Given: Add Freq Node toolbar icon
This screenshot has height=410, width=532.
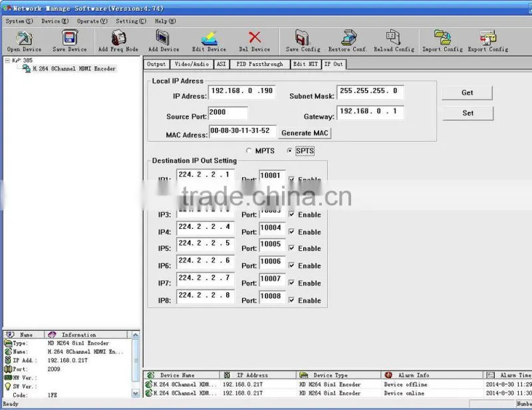Looking at the screenshot, I should [x=118, y=41].
